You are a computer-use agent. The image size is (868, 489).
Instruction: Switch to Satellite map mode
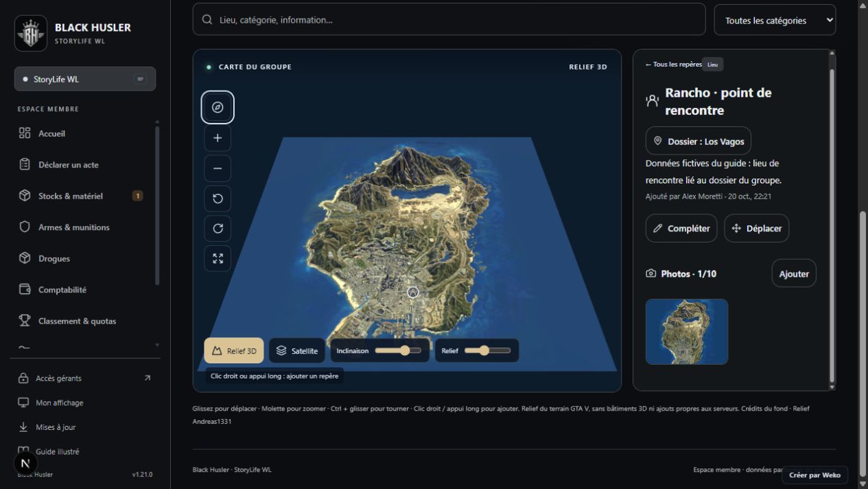coord(297,350)
